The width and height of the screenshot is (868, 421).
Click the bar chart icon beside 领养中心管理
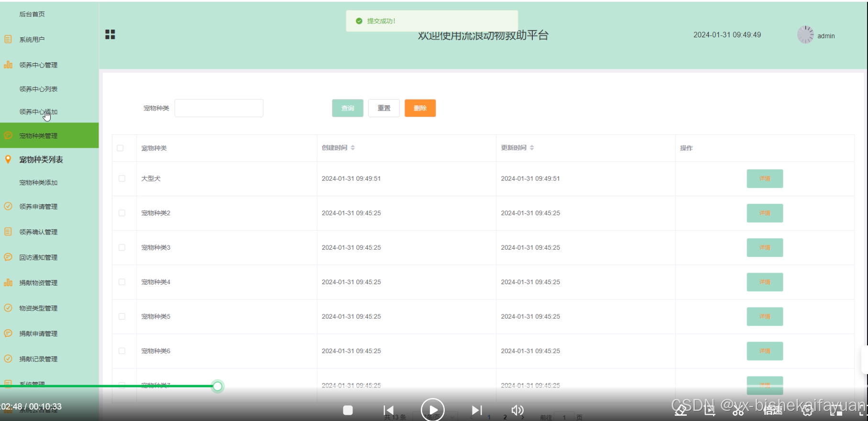8,65
